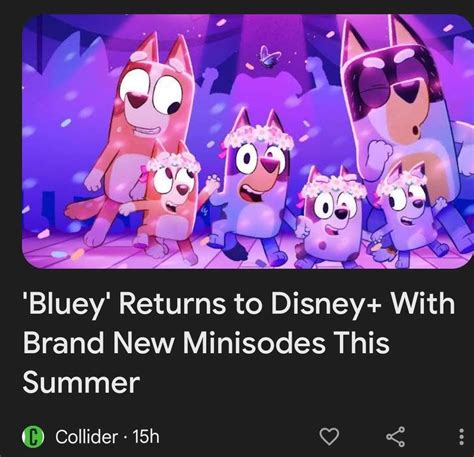Image resolution: width=474 pixels, height=457 pixels.
Task: Tap the share icon
Action: [x=396, y=436]
